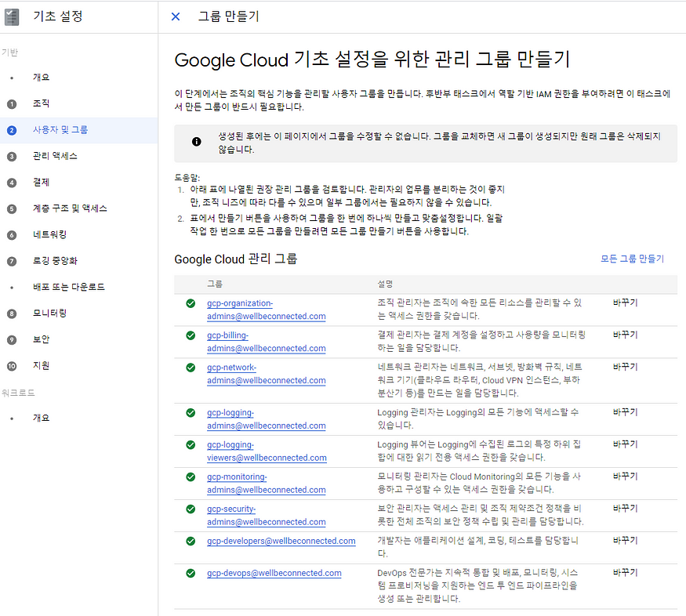Open gcp-security-admins@wellbeconnected.com group link
The image size is (686, 616).
click(266, 516)
